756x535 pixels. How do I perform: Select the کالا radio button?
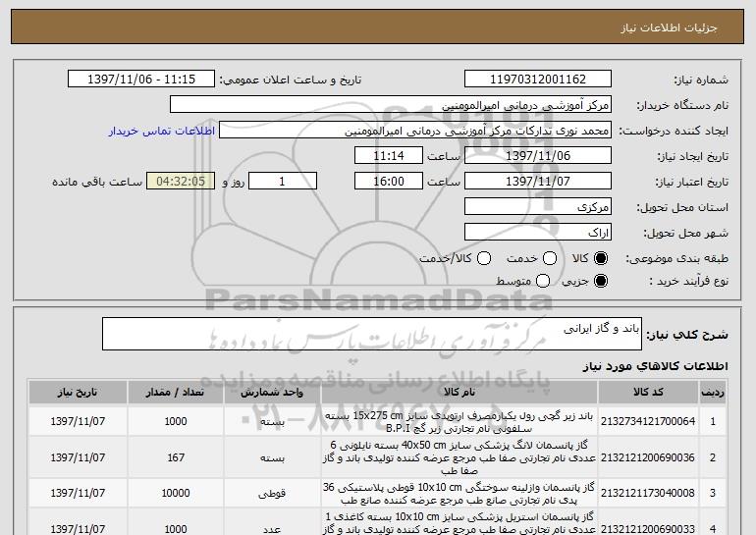(x=600, y=258)
